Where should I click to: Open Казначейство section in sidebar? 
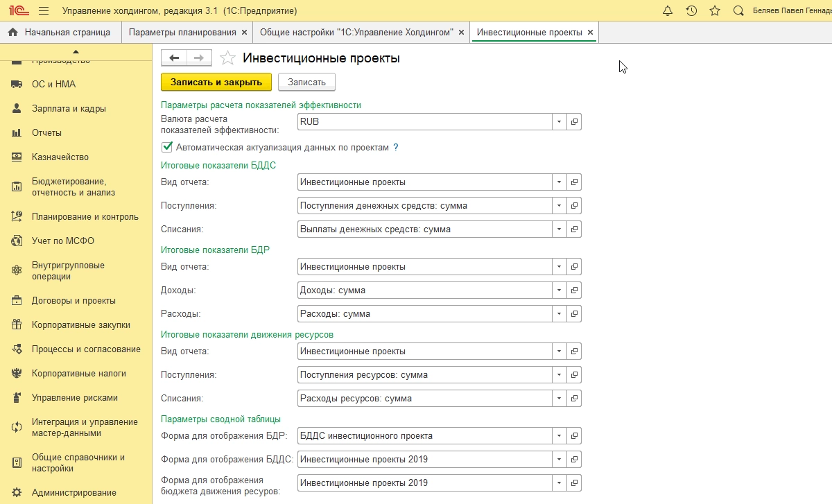click(x=60, y=157)
